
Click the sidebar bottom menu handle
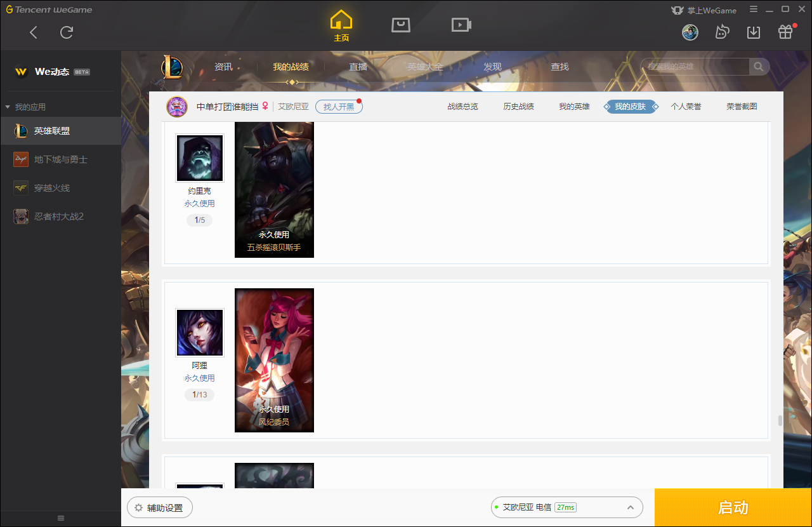click(61, 518)
